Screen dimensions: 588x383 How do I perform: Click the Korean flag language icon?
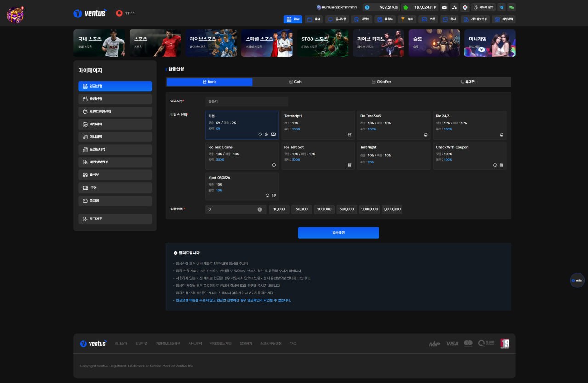(x=465, y=7)
